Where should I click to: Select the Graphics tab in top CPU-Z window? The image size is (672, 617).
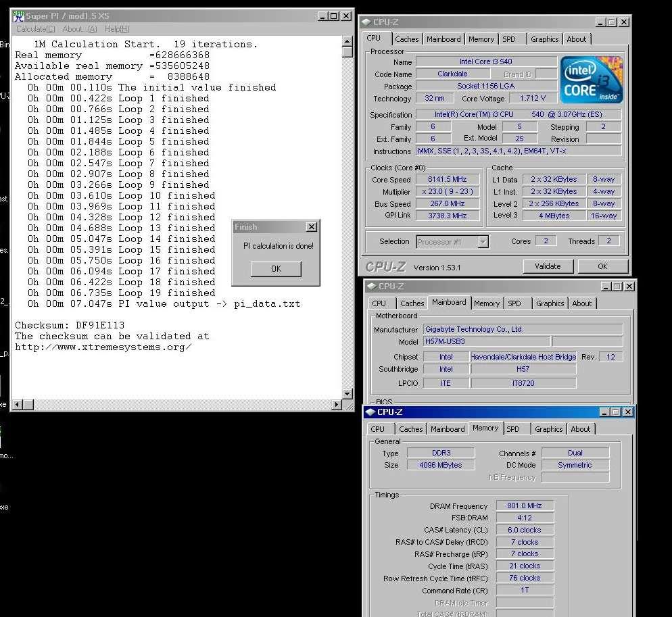[544, 39]
